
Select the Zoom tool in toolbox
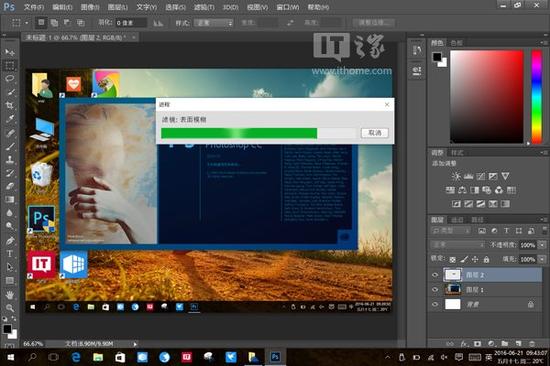10,308
